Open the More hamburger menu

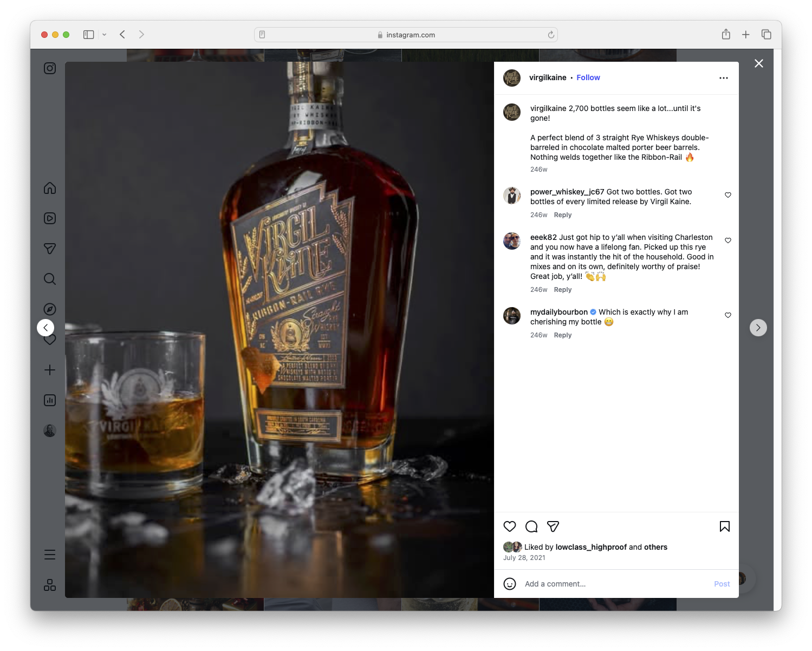[x=49, y=554]
